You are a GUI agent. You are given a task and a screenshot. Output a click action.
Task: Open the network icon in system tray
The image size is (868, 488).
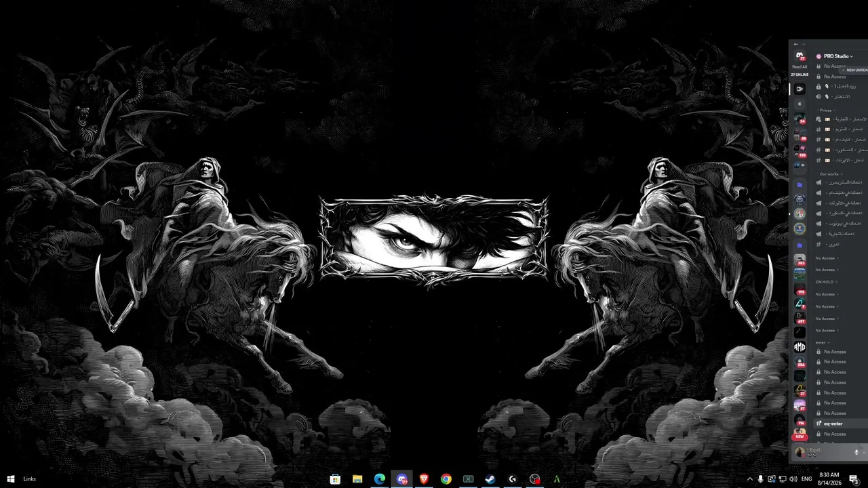point(783,479)
